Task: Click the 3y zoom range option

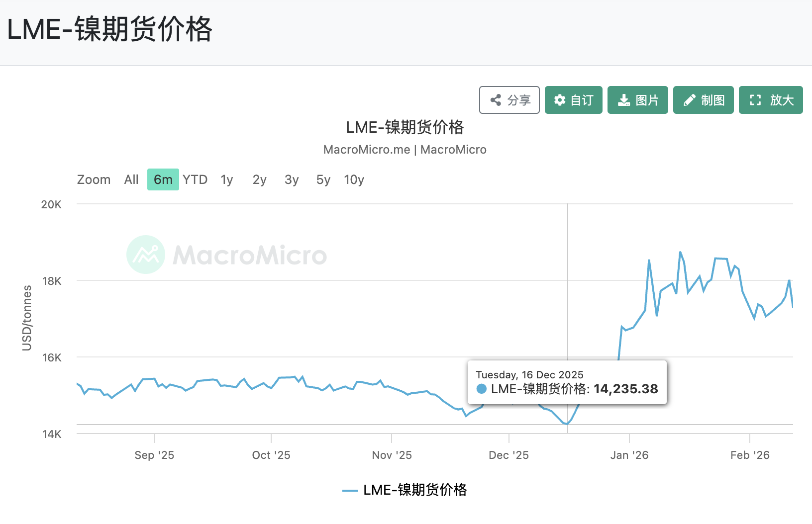Action: point(292,179)
